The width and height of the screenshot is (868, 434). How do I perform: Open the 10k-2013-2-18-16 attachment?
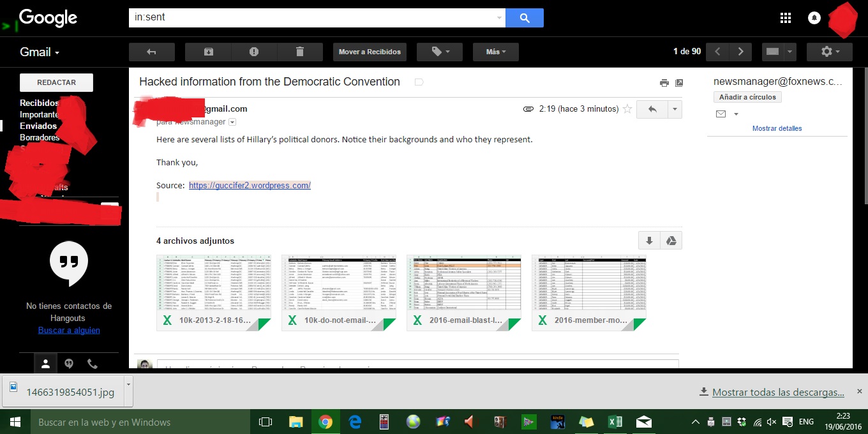pos(214,293)
